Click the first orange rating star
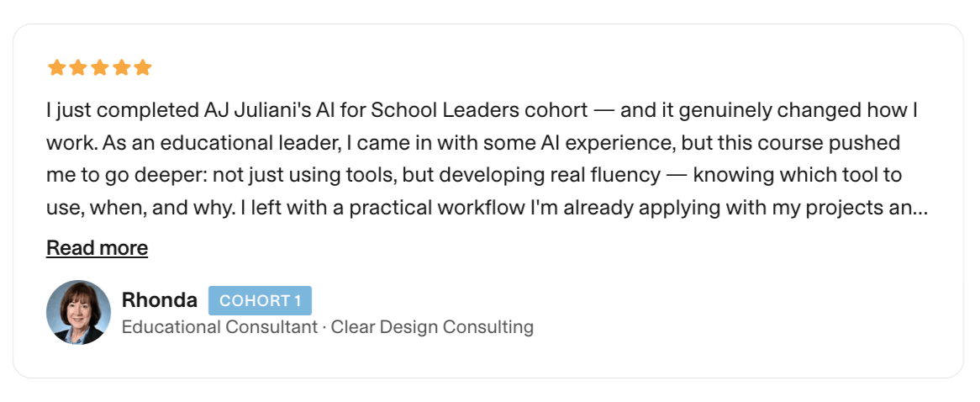980x402 pixels. tap(56, 68)
